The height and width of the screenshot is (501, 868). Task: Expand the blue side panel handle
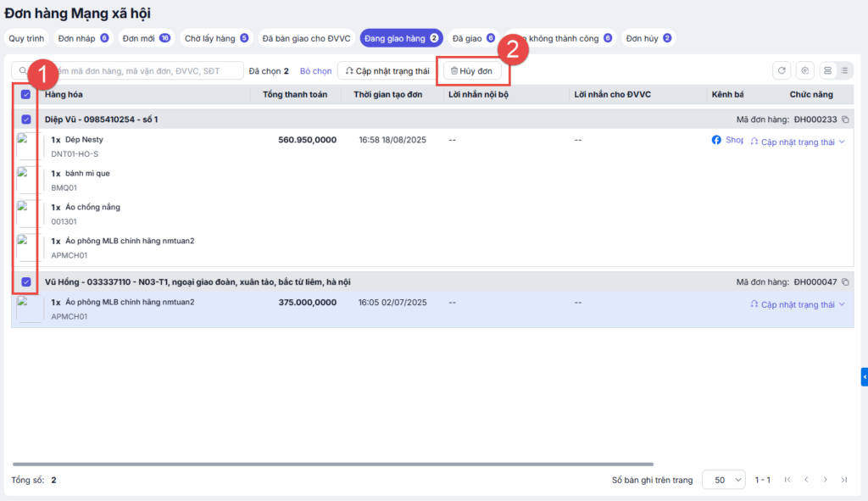click(864, 377)
